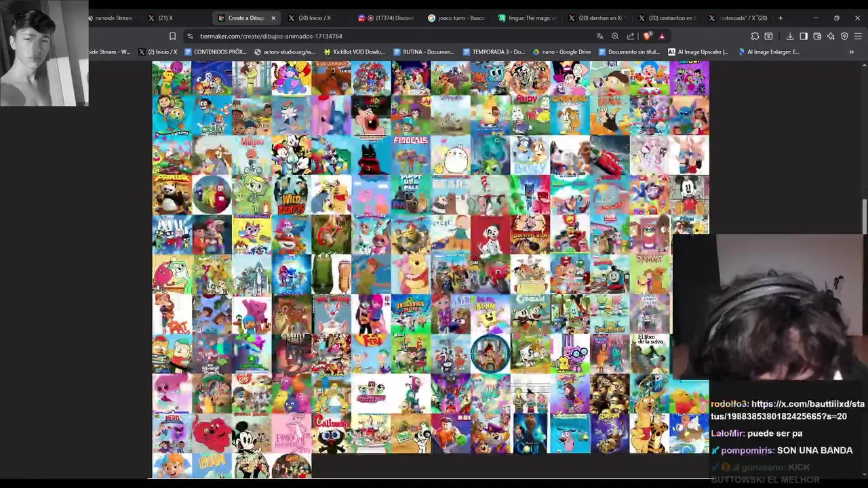Switch to the Imgur tab
The width and height of the screenshot is (868, 488).
click(527, 18)
